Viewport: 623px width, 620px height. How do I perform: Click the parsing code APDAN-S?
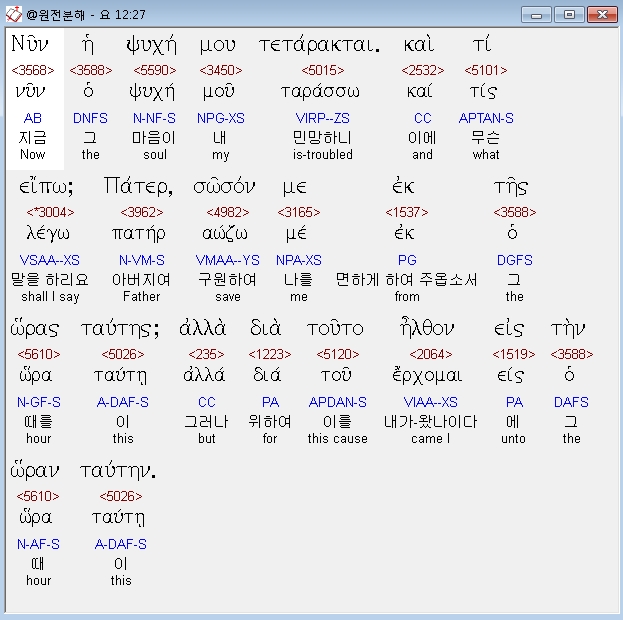click(338, 402)
